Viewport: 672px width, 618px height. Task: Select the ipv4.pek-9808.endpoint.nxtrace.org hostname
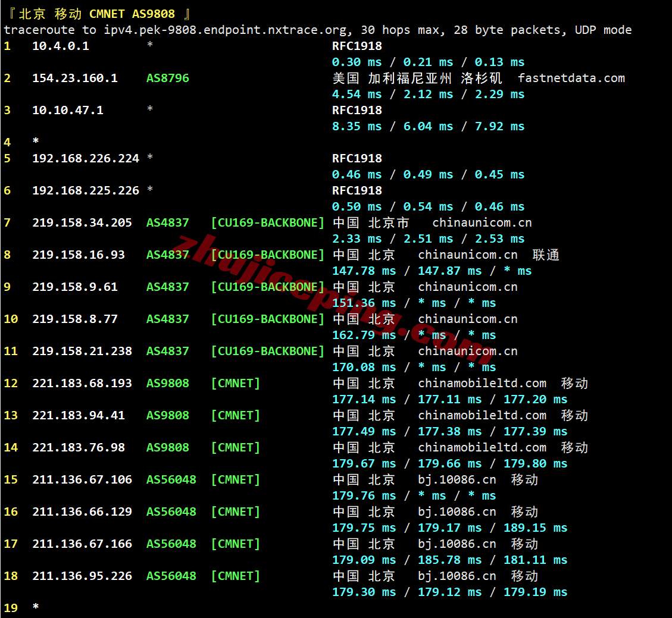click(225, 30)
